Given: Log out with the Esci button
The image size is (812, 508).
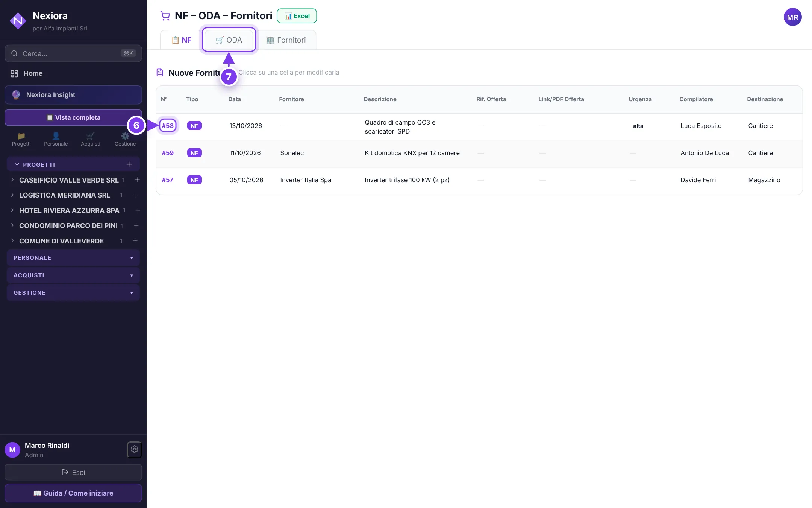Looking at the screenshot, I should (73, 472).
